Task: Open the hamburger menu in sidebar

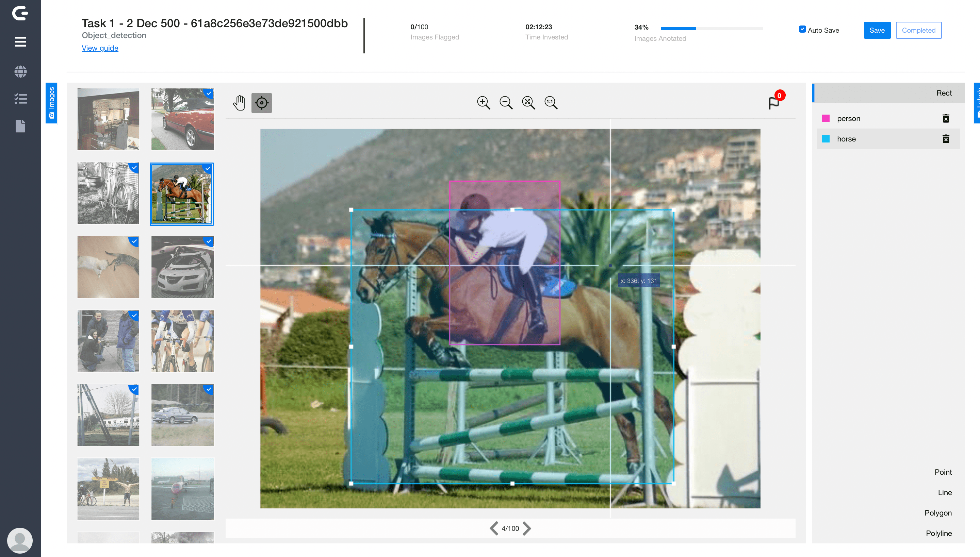Action: (x=20, y=42)
